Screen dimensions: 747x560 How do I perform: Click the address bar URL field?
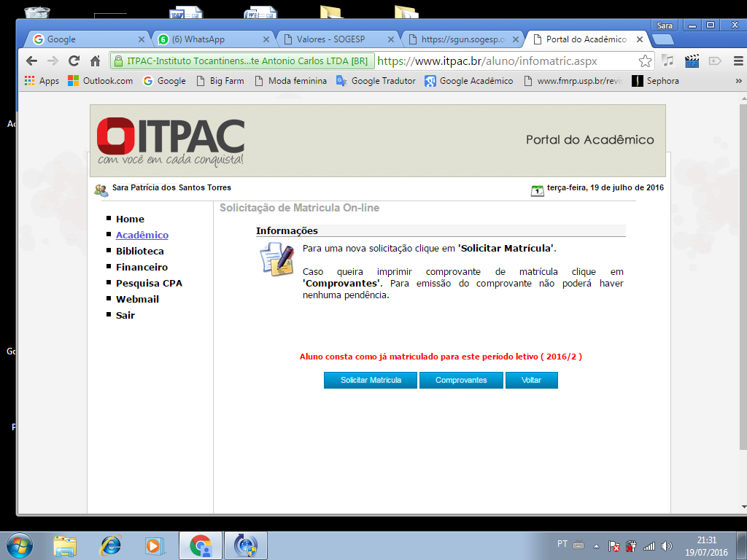[503, 61]
